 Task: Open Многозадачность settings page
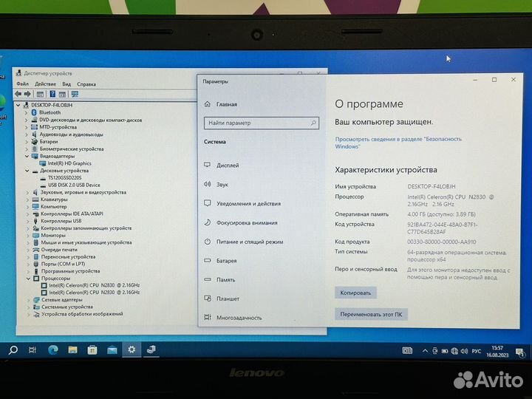233,318
